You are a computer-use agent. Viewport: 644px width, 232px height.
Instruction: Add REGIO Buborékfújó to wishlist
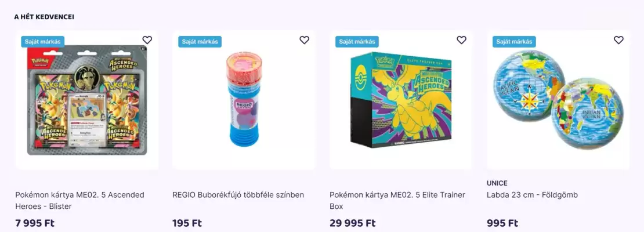click(305, 40)
